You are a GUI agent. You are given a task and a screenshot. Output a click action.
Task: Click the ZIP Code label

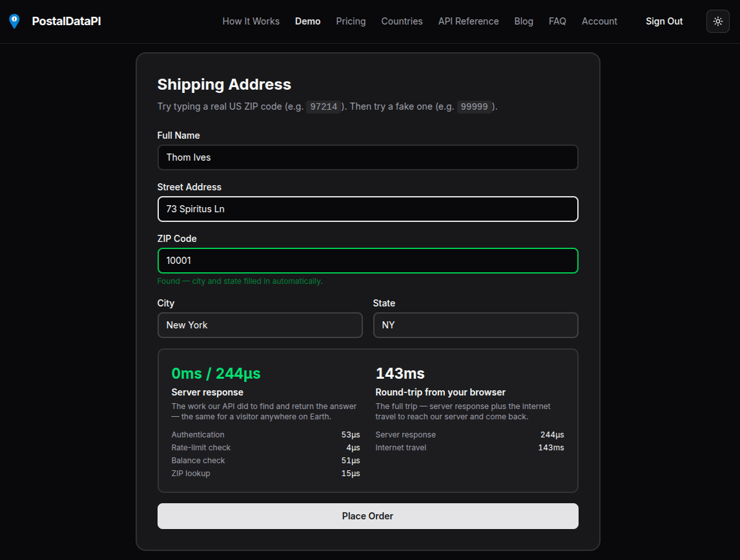(177, 239)
